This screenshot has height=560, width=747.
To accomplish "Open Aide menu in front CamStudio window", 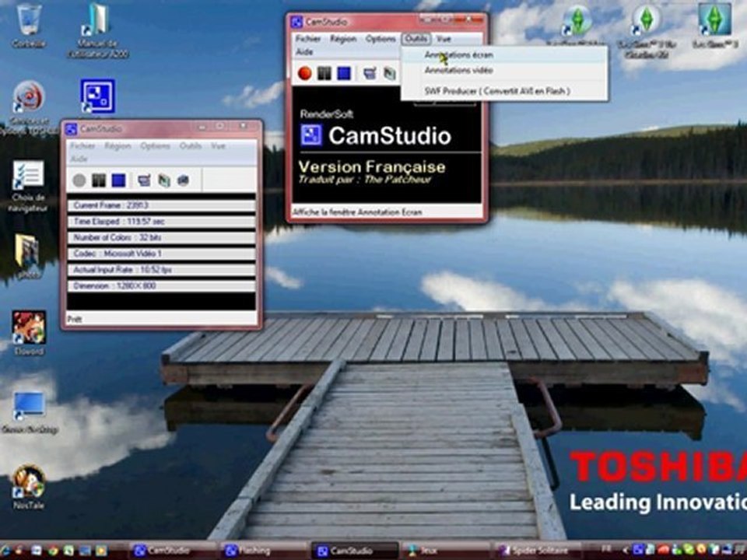I will 304,51.
